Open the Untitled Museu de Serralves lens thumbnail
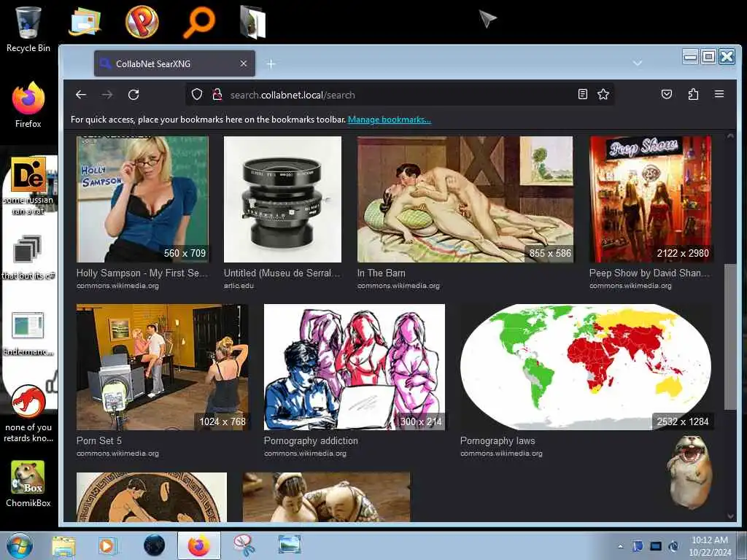 click(x=282, y=199)
